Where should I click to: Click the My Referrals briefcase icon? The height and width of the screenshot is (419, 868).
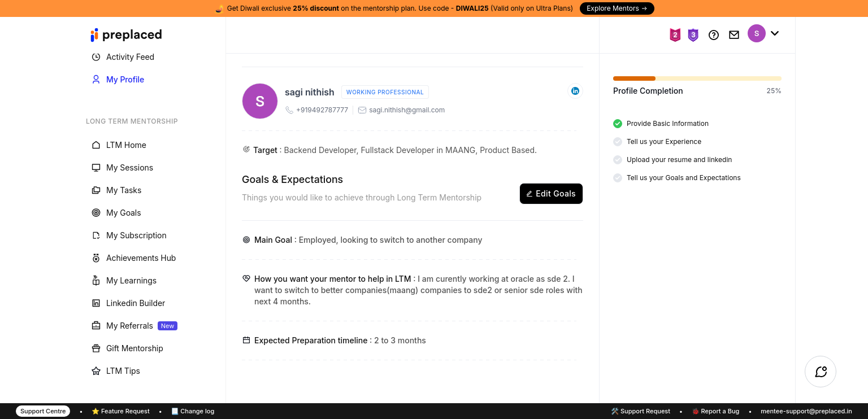(x=96, y=326)
